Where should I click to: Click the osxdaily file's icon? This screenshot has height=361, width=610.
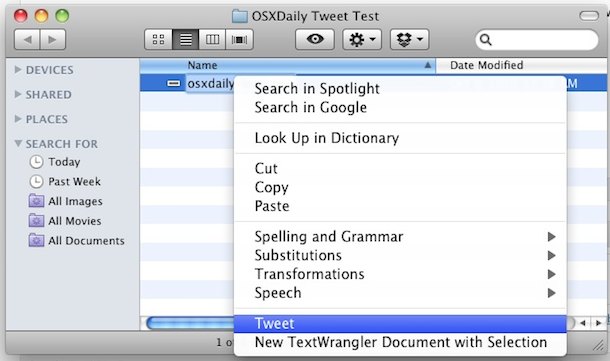point(174,83)
